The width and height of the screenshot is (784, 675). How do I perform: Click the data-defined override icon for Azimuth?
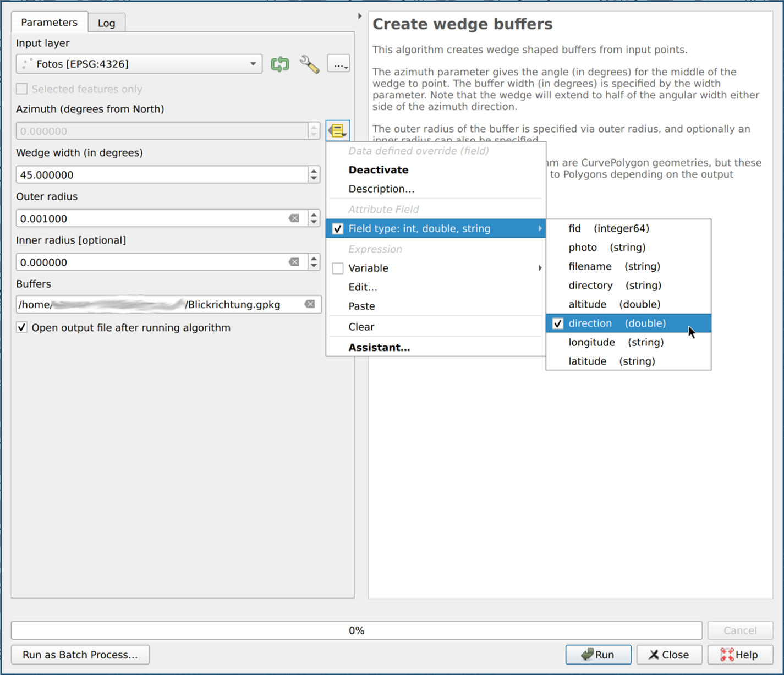337,130
